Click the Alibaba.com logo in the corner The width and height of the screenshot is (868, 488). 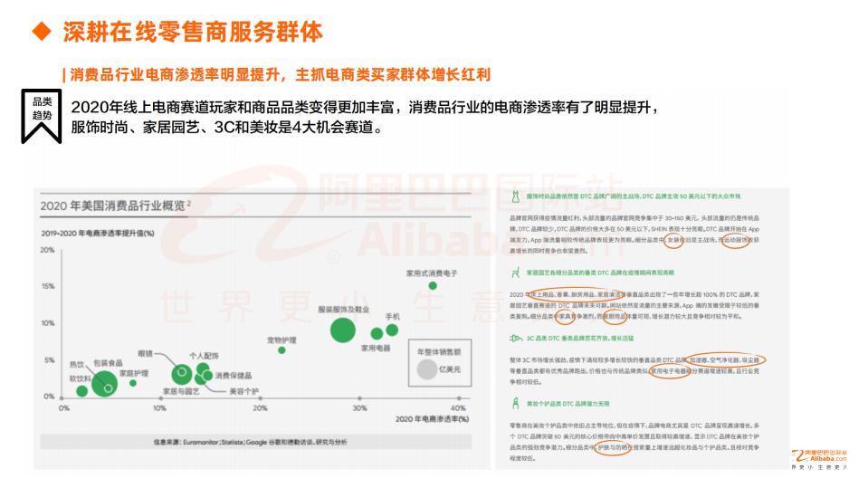[x=819, y=460]
